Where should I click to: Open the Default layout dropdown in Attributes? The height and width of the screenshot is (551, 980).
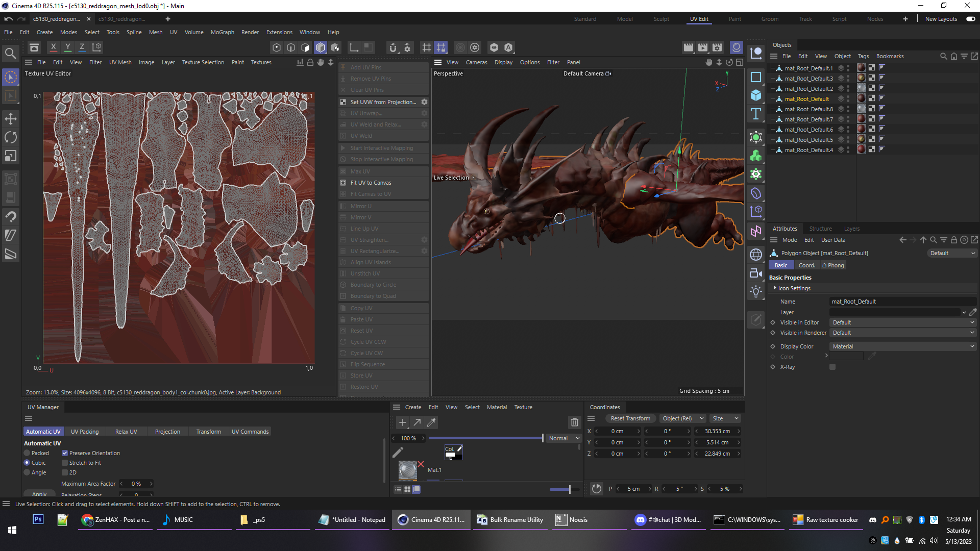(x=952, y=253)
